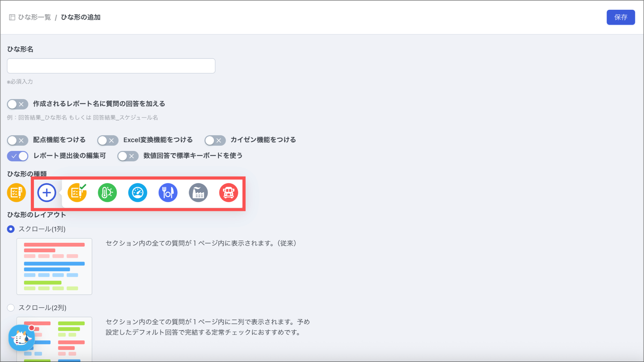Viewport: 644px width, 362px height.
Task: Enable カイゼン機能をつける toggle
Action: pos(215,140)
